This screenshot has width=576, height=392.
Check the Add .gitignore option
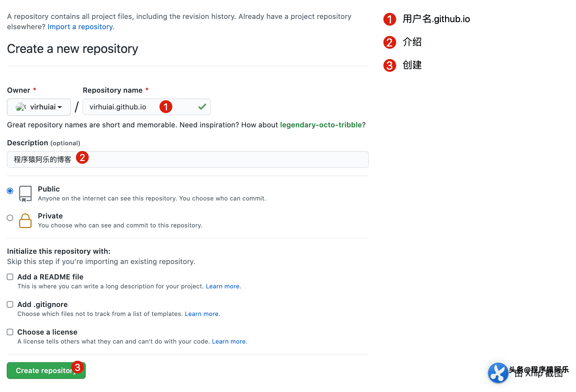click(10, 304)
